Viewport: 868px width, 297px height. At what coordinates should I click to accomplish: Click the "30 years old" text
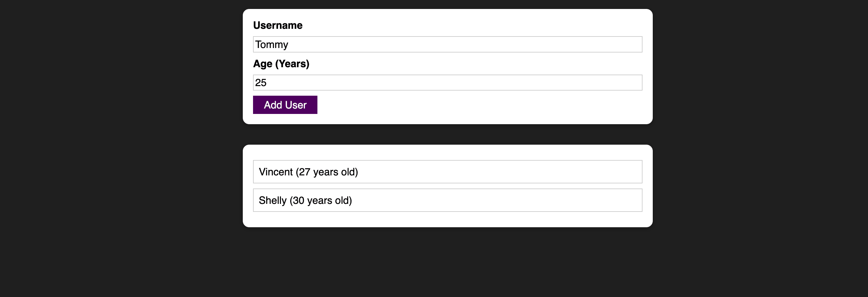pyautogui.click(x=321, y=200)
